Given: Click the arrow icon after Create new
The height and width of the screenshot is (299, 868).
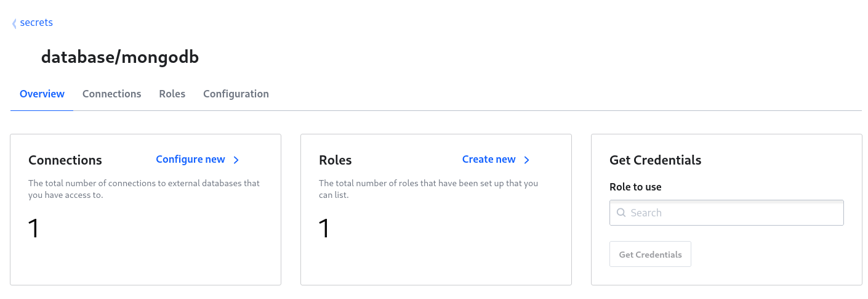Looking at the screenshot, I should [x=527, y=160].
